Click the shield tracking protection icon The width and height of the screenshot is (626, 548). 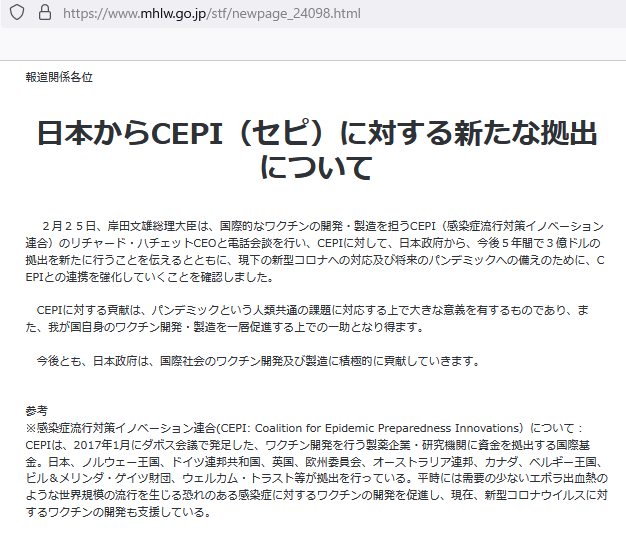coord(17,12)
